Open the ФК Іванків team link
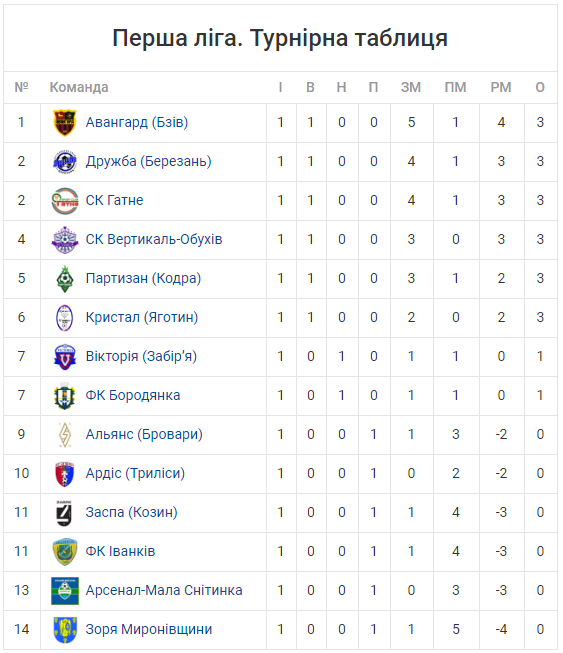 pyautogui.click(x=120, y=551)
